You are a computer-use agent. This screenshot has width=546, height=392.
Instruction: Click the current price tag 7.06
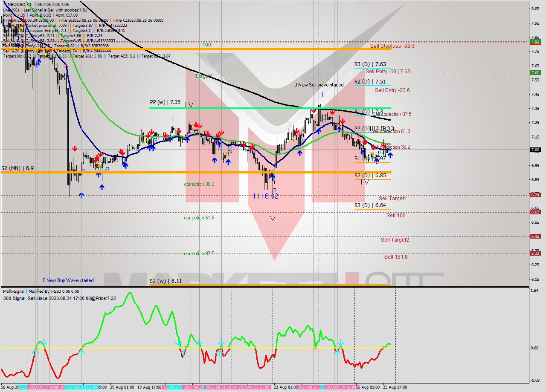(x=535, y=150)
